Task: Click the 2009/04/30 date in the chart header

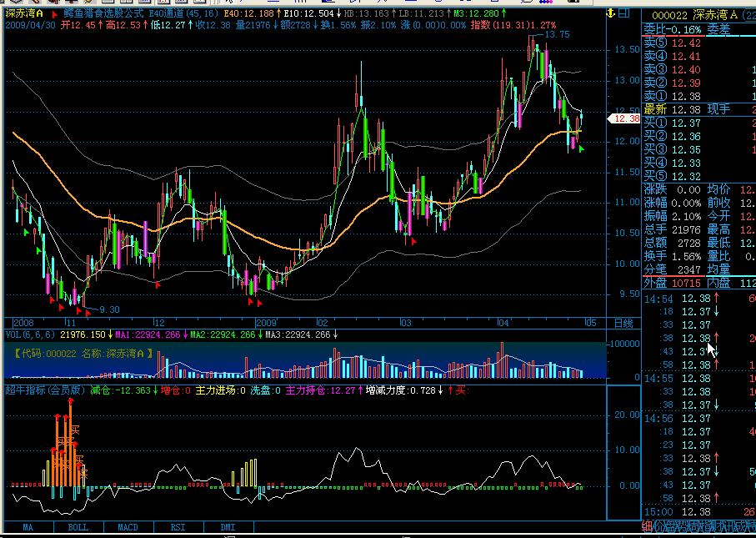Action: tap(30, 25)
